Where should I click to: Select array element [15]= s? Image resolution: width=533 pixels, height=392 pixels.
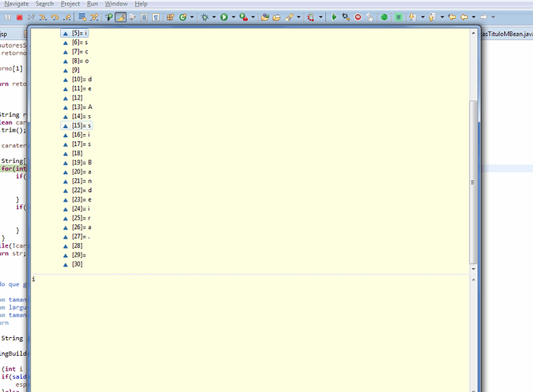(77, 125)
